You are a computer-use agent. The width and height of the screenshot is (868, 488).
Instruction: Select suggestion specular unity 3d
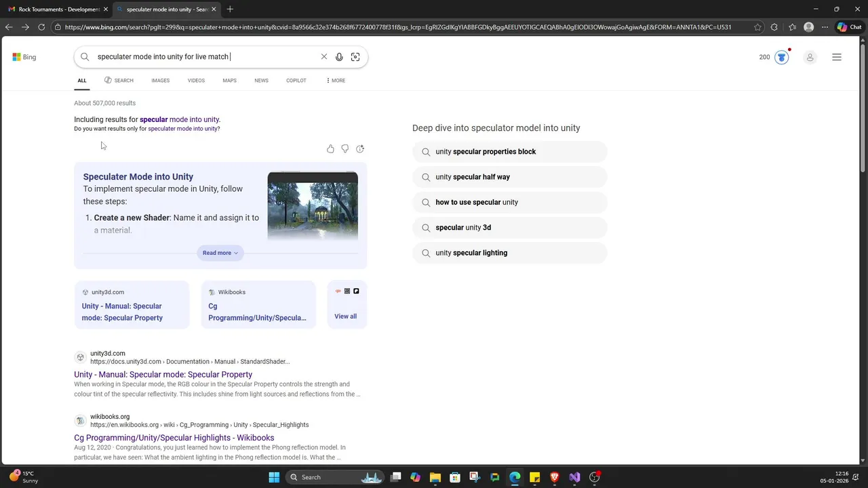coord(510,228)
